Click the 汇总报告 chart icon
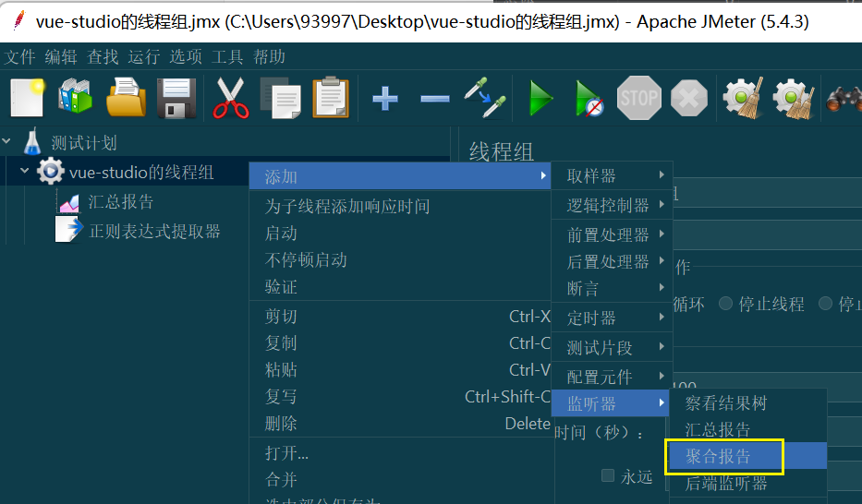 (x=69, y=203)
